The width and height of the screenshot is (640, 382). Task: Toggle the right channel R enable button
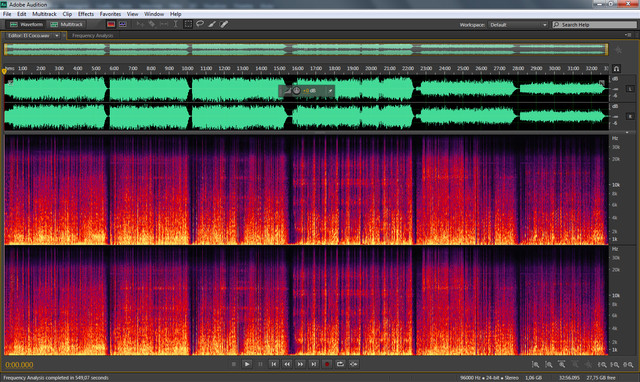click(x=630, y=117)
